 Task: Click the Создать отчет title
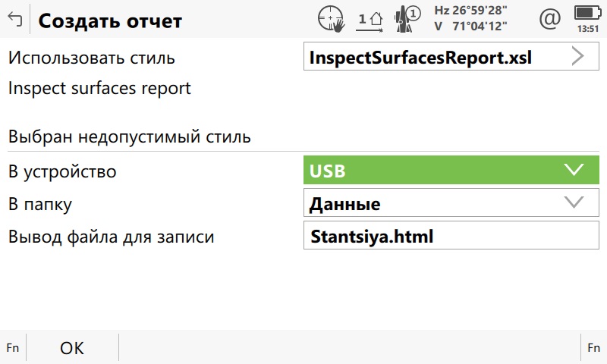(x=110, y=20)
